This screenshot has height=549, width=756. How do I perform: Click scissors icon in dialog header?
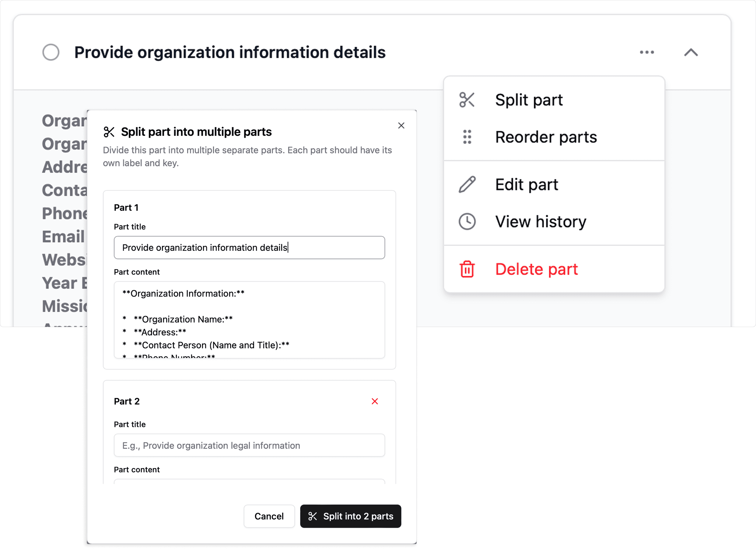pos(109,132)
